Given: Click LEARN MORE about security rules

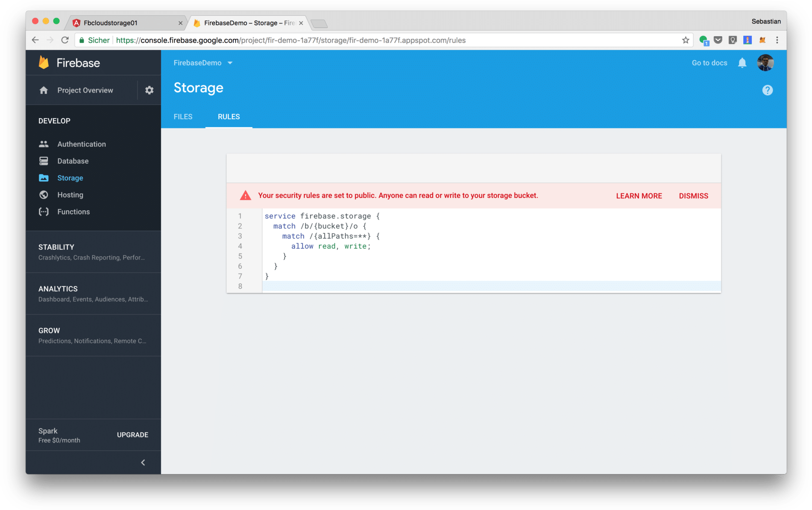Looking at the screenshot, I should pos(638,195).
